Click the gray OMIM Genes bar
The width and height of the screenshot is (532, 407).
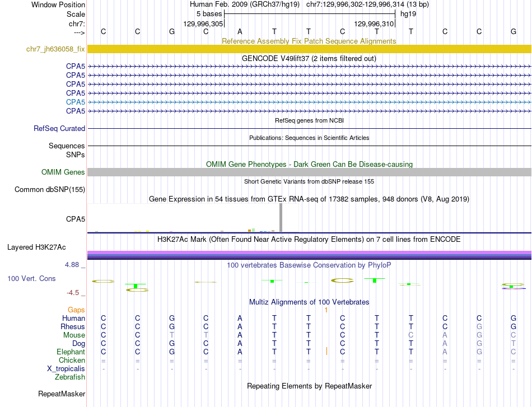pos(310,172)
